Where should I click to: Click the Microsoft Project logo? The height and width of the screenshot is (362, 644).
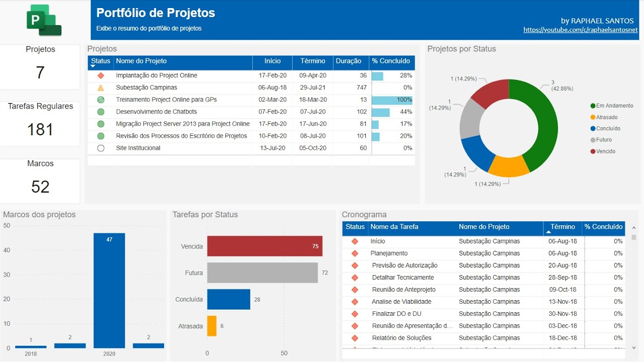44,20
